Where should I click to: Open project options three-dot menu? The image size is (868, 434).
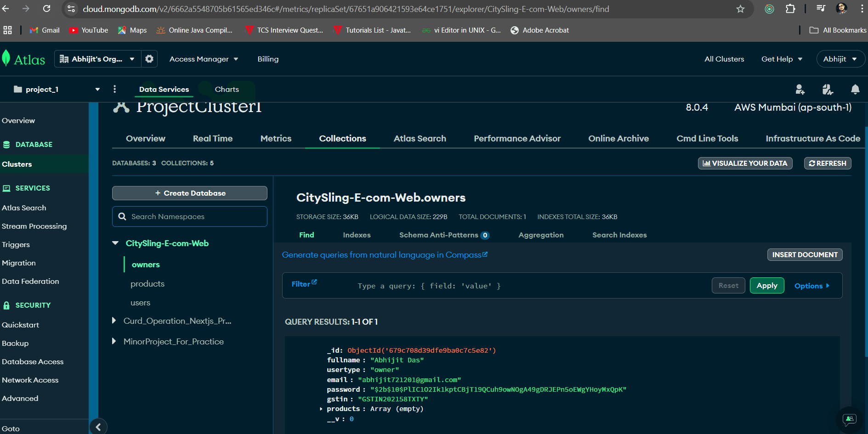click(115, 89)
